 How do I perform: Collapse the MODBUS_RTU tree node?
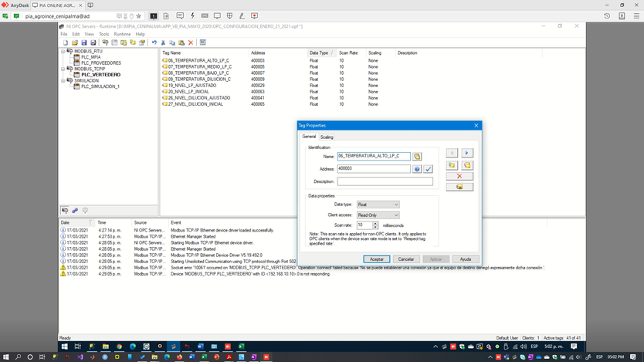(63, 51)
